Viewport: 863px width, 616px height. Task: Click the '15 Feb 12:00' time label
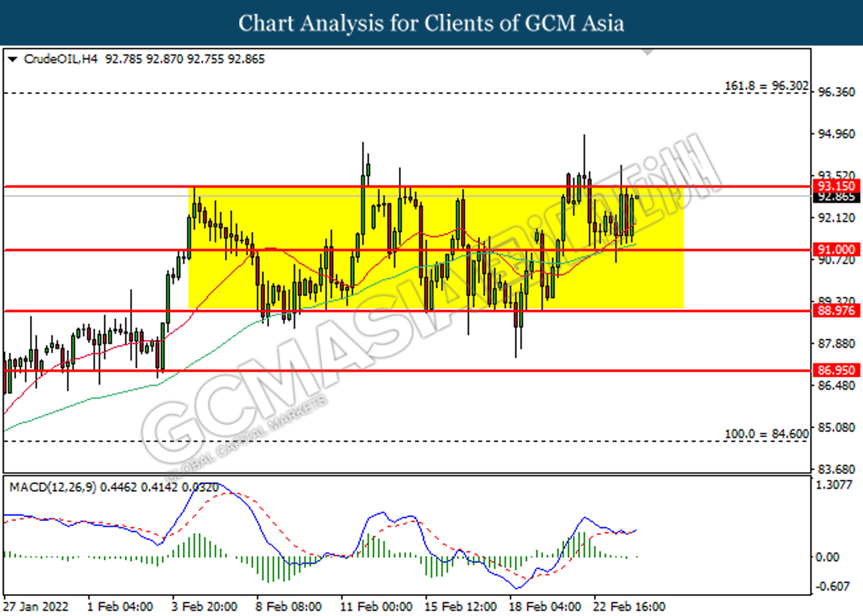[461, 607]
